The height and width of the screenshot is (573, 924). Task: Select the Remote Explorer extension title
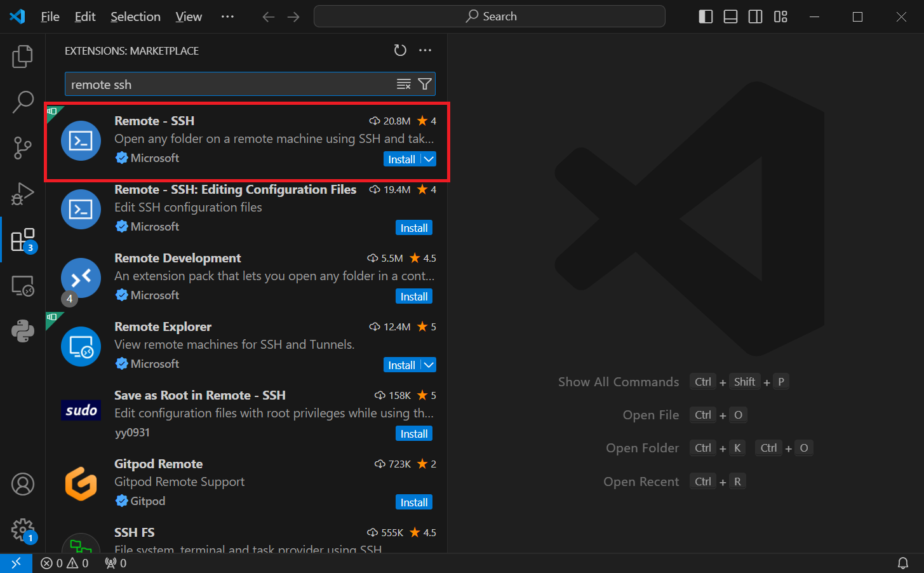click(163, 327)
